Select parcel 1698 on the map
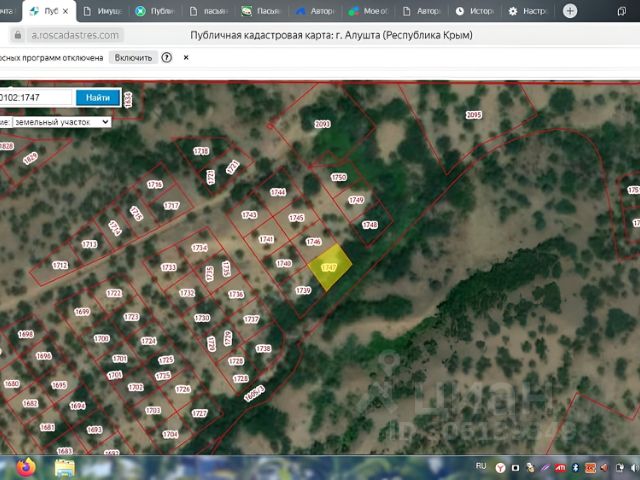 (x=25, y=334)
